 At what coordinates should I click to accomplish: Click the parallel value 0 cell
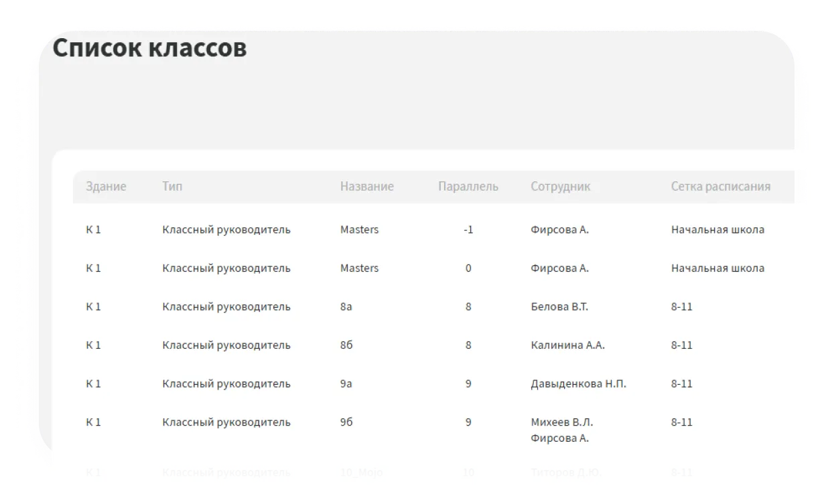[468, 268]
